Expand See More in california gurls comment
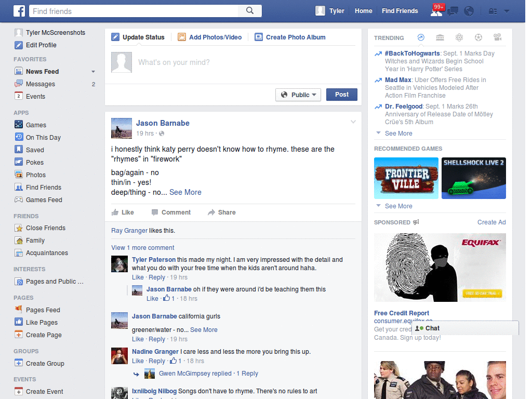Viewport: 532px width, 399px height. (x=204, y=330)
